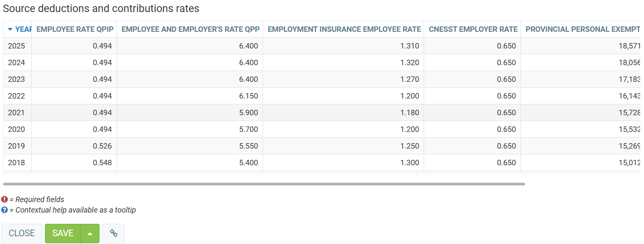644x244 pixels.
Task: Click the horizontal scrollbar under the table
Action: 264,184
